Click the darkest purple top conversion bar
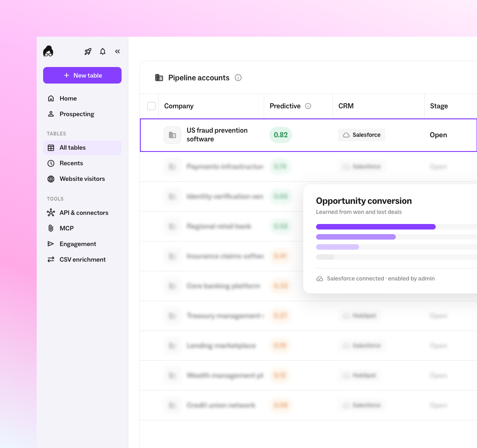Image resolution: width=477 pixels, height=448 pixels. coord(376,227)
